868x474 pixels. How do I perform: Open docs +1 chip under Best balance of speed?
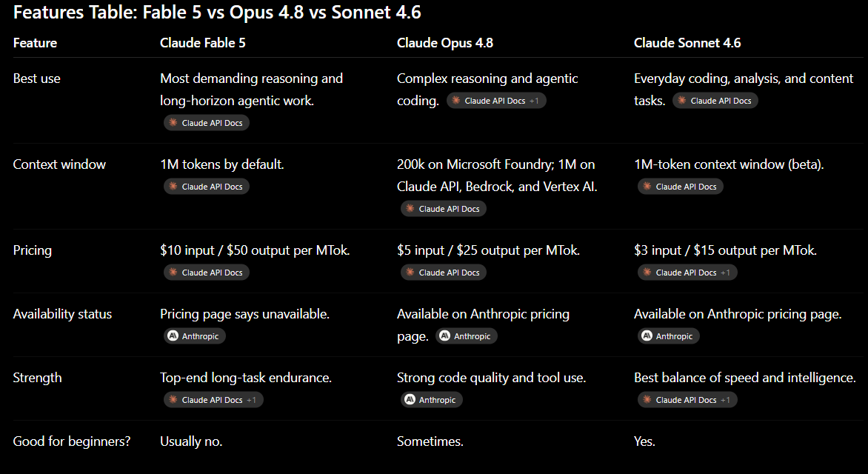coord(687,400)
